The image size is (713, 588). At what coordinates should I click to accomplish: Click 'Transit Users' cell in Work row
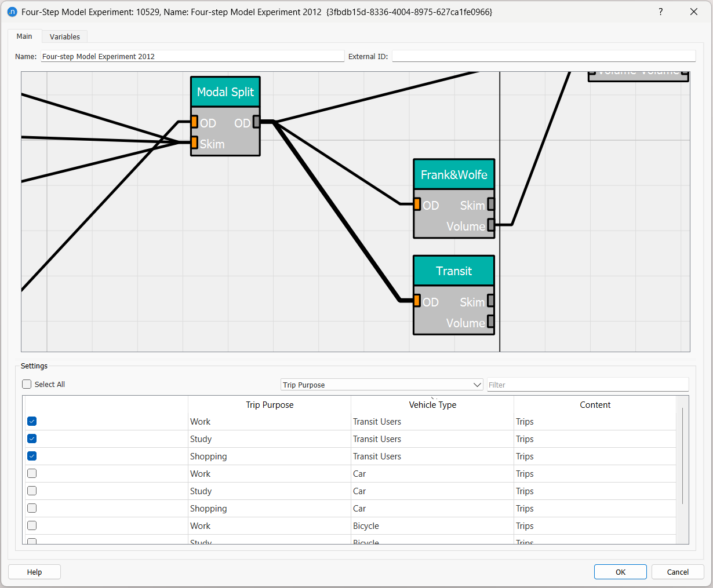click(x=432, y=422)
